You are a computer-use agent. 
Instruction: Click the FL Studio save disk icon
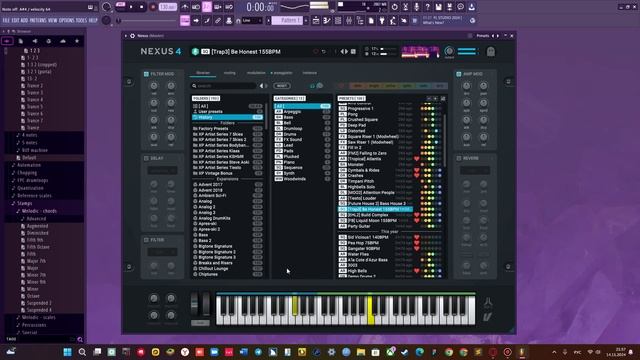coord(438,7)
